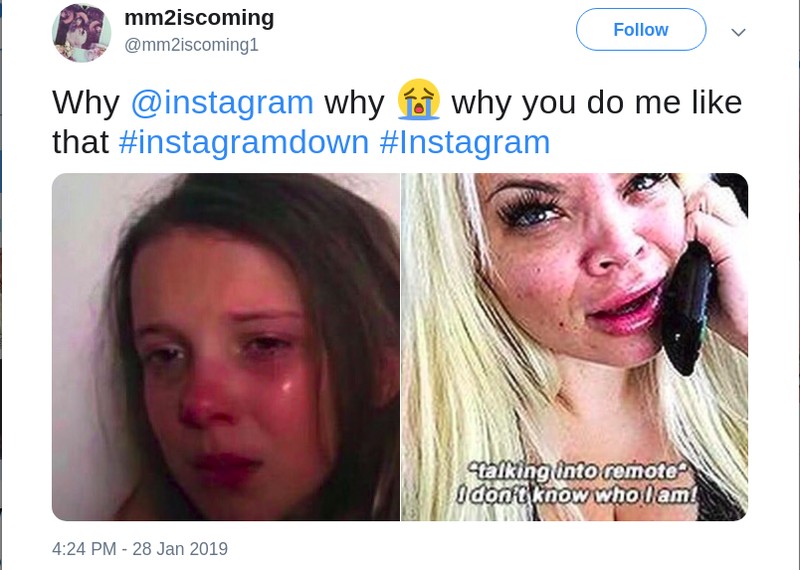Open the #instagramdown hashtag
Screen dimensions: 800x570
(x=243, y=142)
